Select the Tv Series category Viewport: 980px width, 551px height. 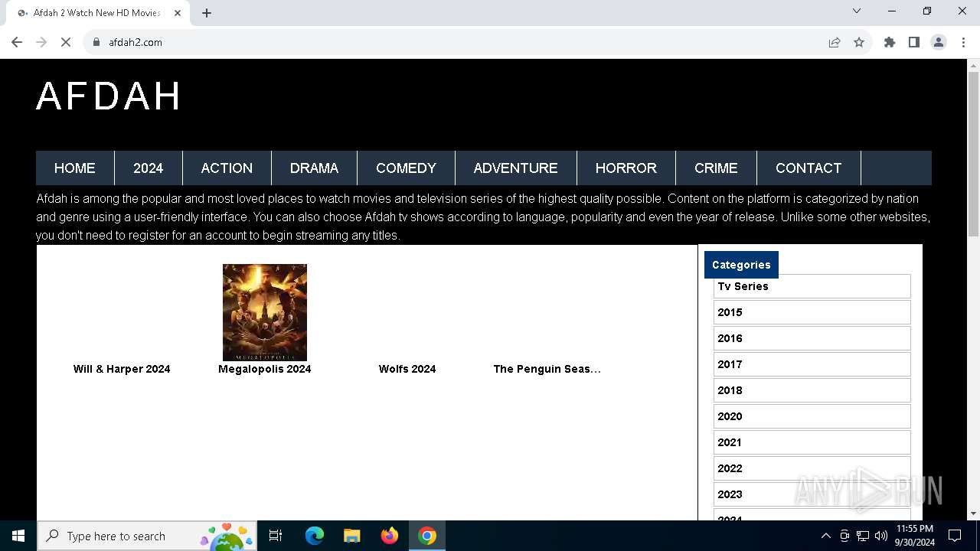pos(812,286)
